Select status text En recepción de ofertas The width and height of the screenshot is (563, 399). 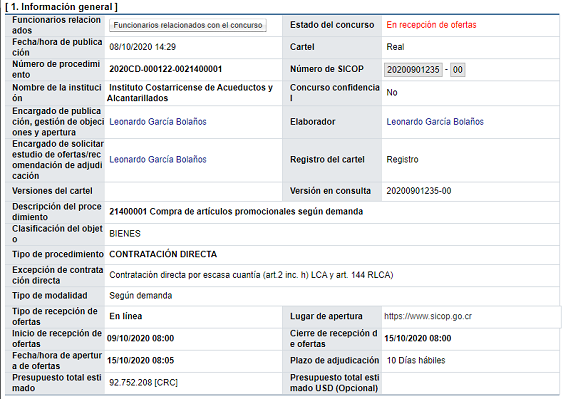coord(431,25)
